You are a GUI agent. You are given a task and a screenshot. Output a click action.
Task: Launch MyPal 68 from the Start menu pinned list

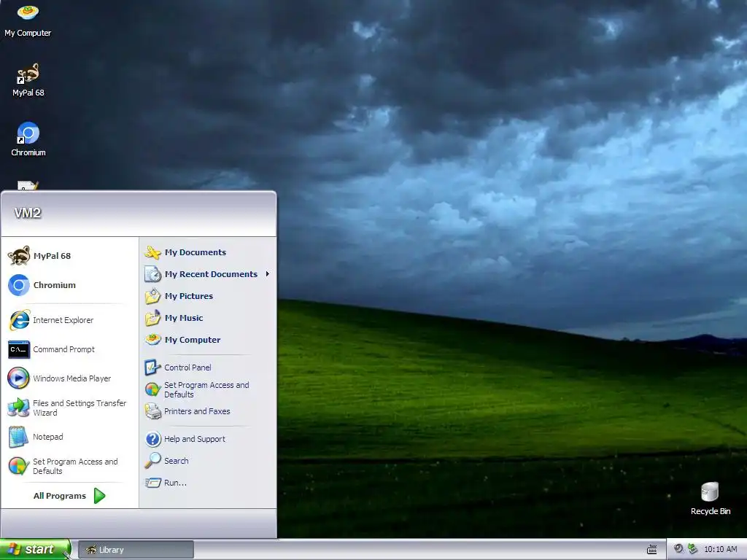[x=69, y=256]
